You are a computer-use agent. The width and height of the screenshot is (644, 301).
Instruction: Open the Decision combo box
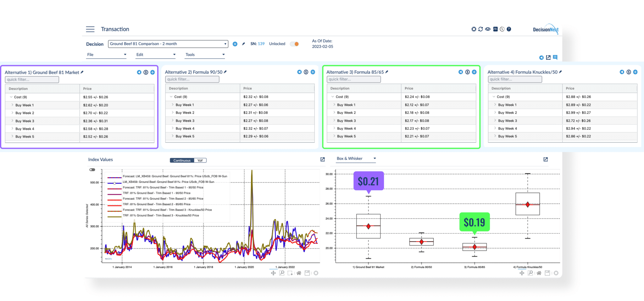click(x=168, y=44)
